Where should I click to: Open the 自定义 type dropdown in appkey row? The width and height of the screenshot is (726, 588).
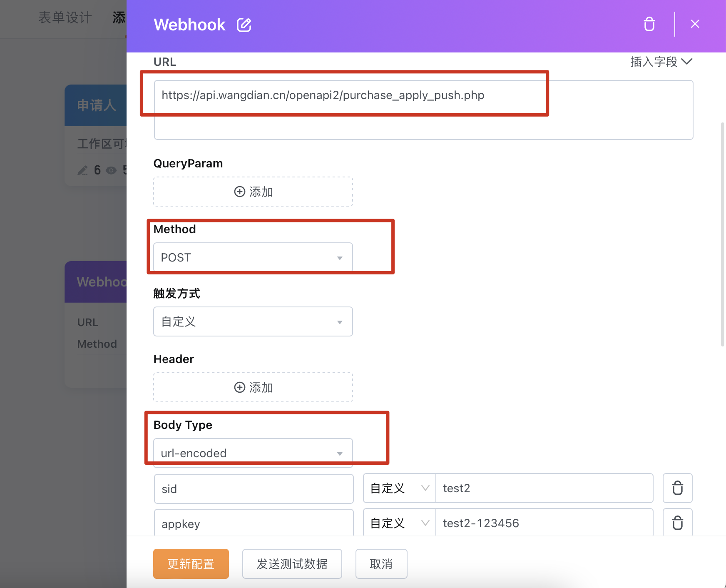(x=399, y=523)
